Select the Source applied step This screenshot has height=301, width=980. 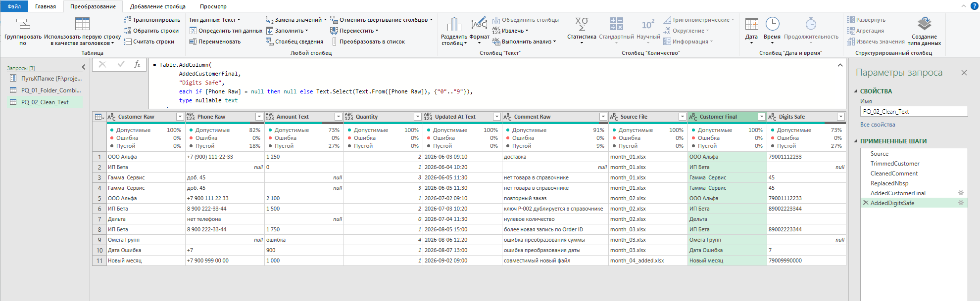[914, 154]
